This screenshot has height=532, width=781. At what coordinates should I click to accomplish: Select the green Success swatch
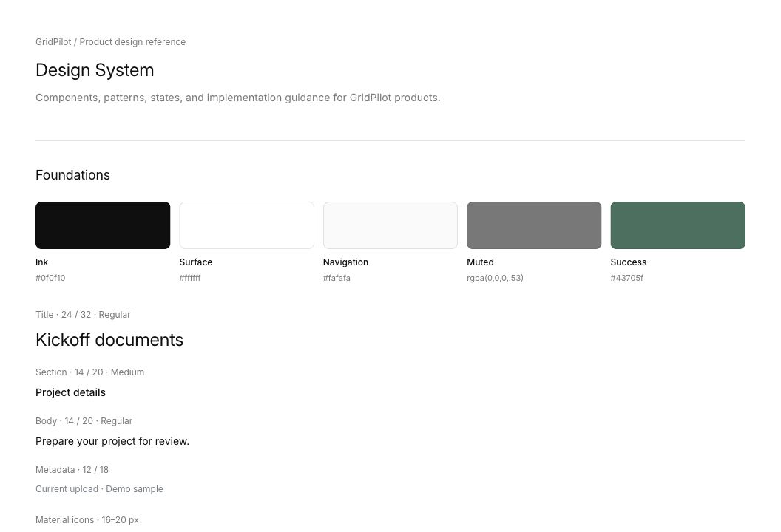[678, 225]
